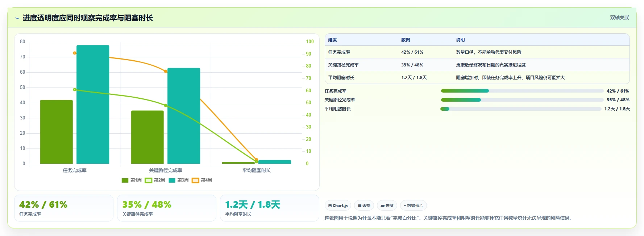Click the small teal bar above 平均阻塞时长

[275, 162]
